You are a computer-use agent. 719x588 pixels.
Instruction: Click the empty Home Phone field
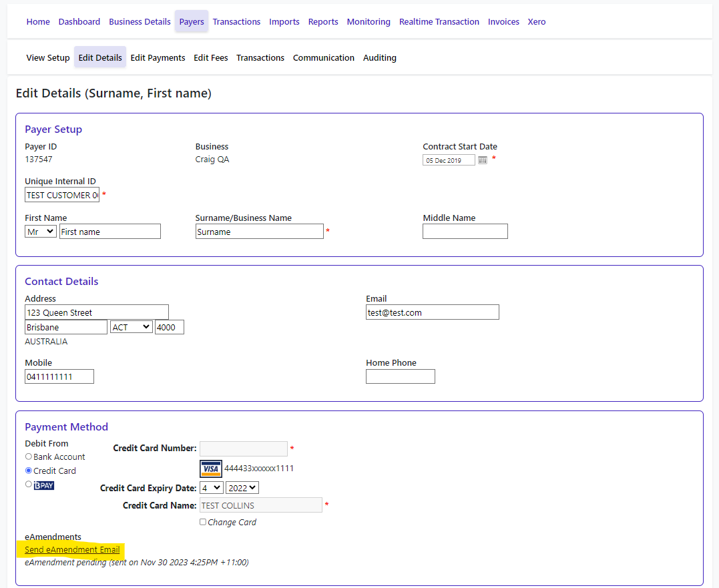tap(400, 376)
